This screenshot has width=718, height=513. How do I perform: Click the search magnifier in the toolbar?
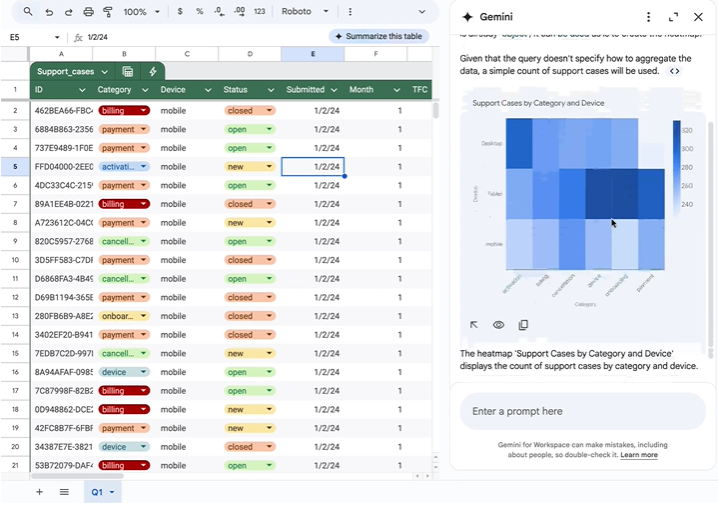(x=27, y=12)
